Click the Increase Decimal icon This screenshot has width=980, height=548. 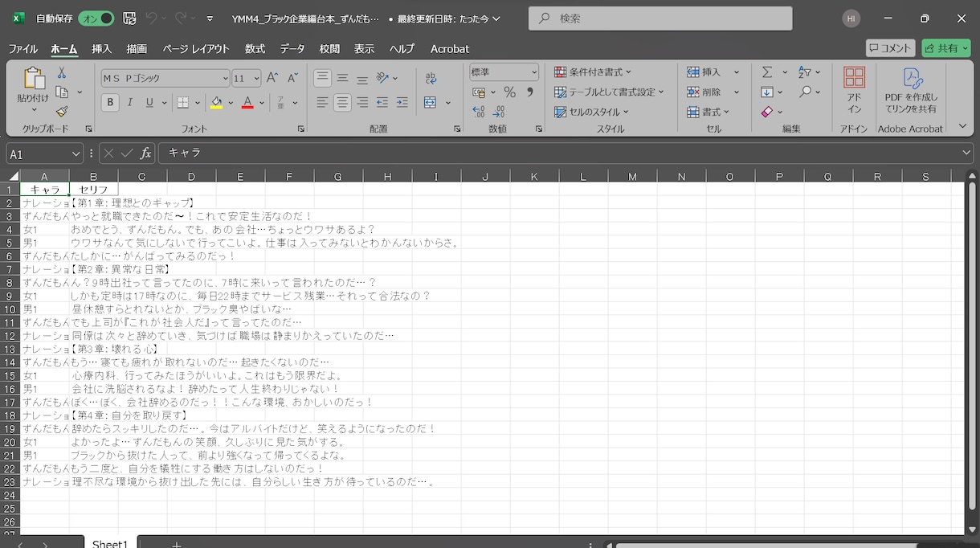(x=479, y=112)
